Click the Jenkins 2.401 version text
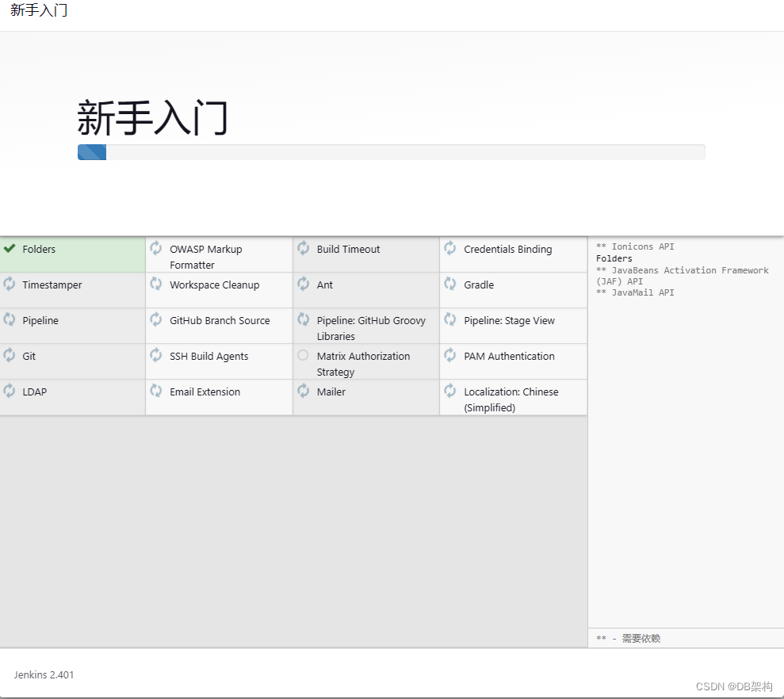 (x=44, y=675)
